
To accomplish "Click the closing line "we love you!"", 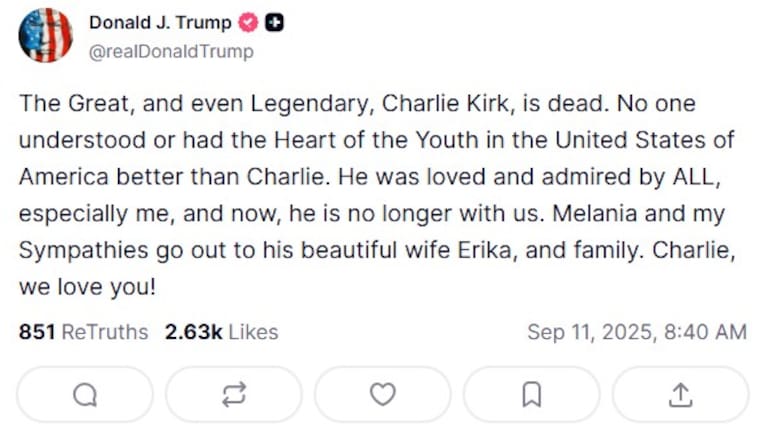I will (85, 288).
